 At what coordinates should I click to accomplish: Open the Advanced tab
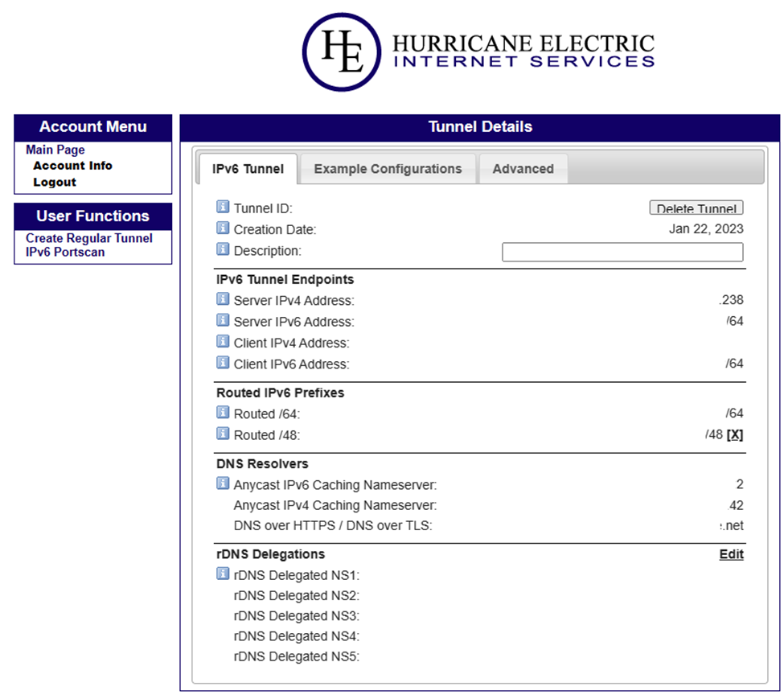[523, 169]
